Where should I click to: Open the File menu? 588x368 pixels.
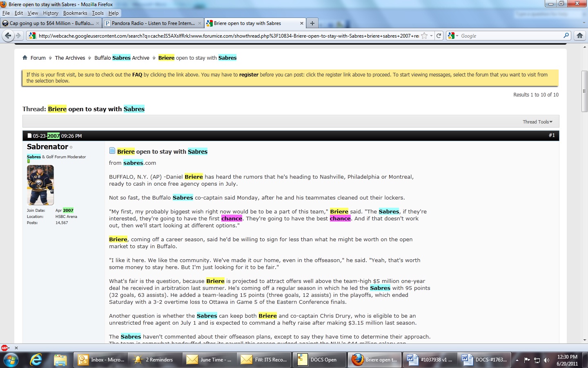point(6,13)
